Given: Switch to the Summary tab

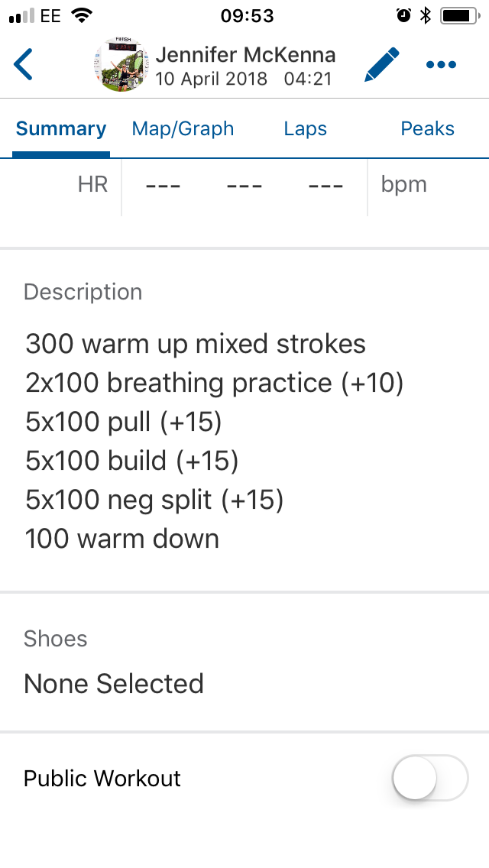Looking at the screenshot, I should coord(61,128).
